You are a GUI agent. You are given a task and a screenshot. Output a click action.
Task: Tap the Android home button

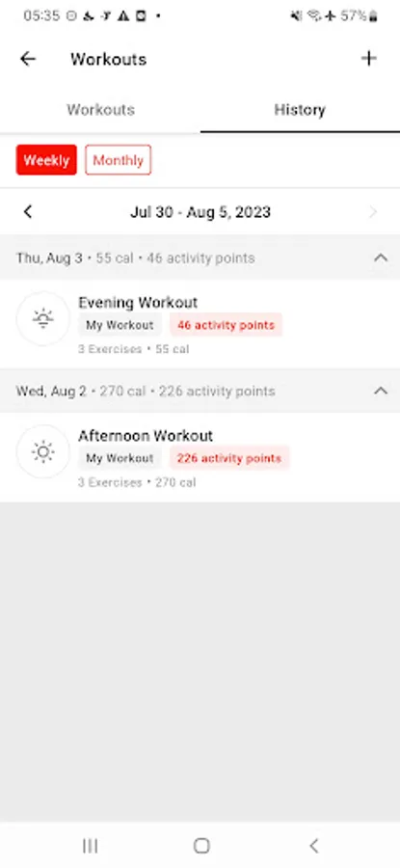coord(201,845)
